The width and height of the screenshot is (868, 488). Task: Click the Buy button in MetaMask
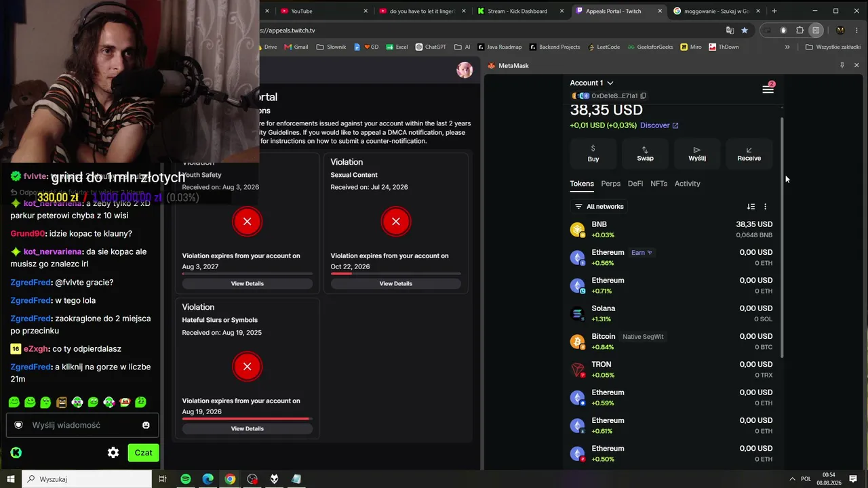coord(593,153)
